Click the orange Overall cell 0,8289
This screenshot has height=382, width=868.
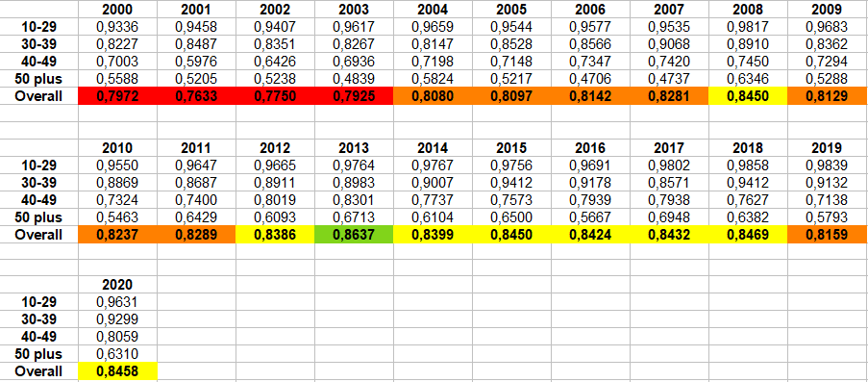[x=196, y=235]
